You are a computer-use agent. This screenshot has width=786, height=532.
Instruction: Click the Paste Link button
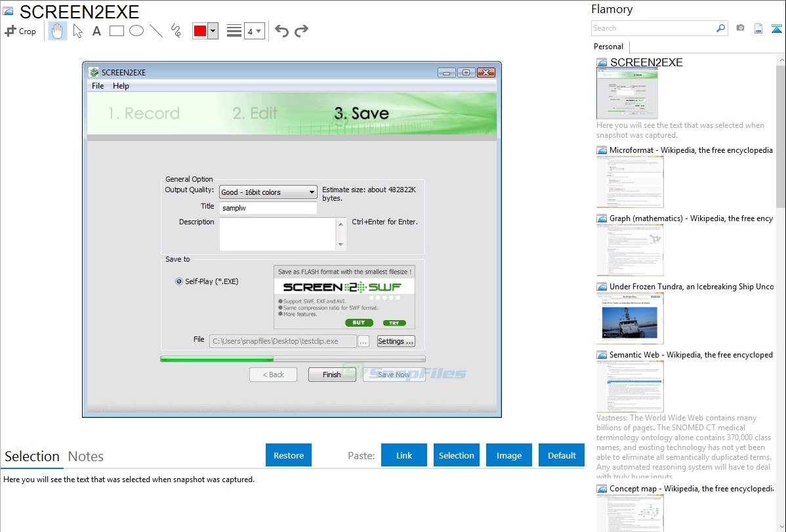(404, 455)
